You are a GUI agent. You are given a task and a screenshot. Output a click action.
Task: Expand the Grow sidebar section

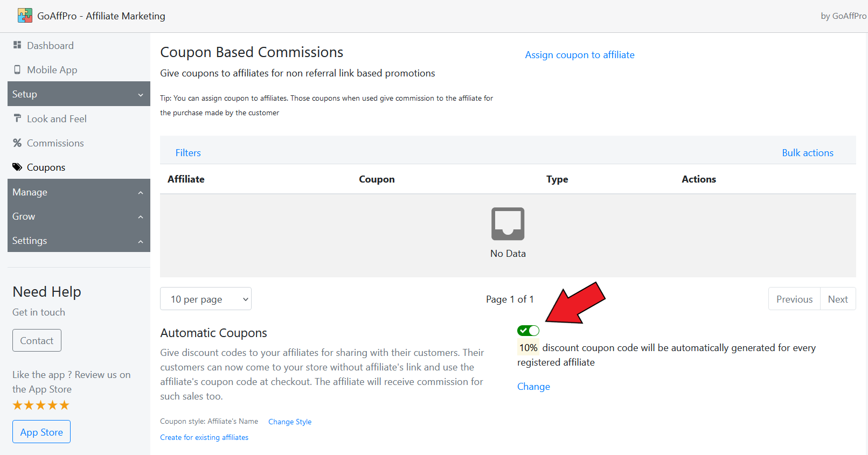[x=79, y=216]
